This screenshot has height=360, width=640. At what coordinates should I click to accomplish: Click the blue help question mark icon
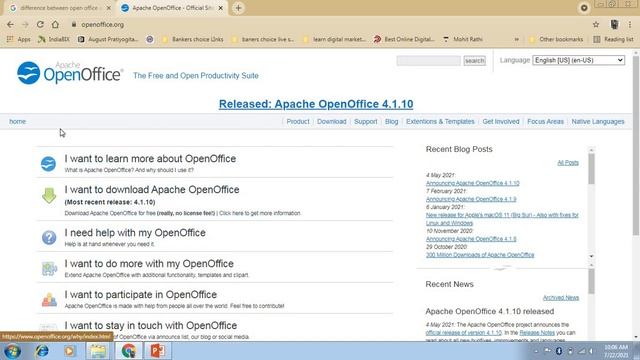[x=49, y=237]
